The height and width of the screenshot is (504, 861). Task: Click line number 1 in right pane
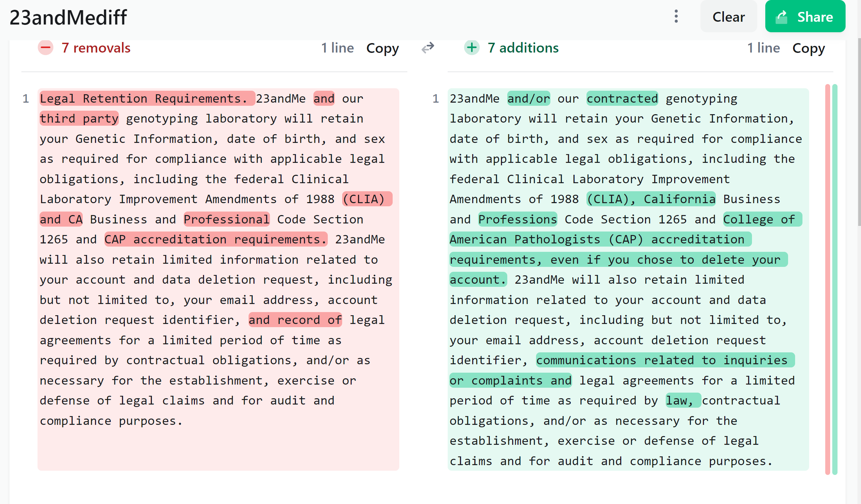click(435, 98)
